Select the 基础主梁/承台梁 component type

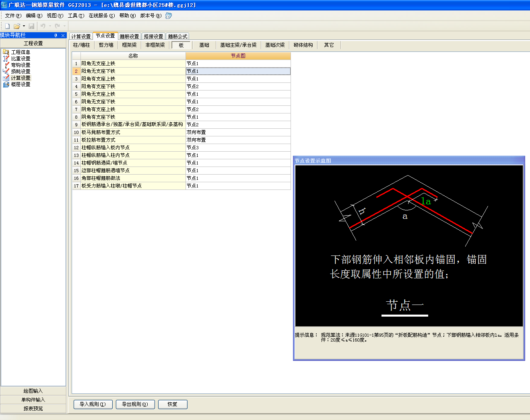pyautogui.click(x=238, y=45)
